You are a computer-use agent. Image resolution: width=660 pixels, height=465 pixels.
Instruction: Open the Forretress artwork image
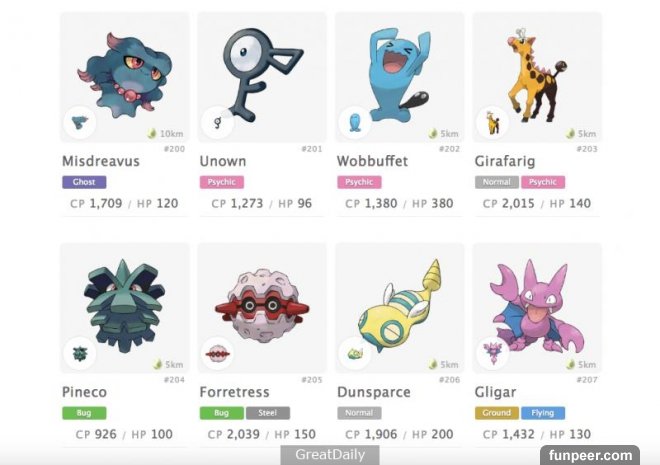(x=262, y=307)
